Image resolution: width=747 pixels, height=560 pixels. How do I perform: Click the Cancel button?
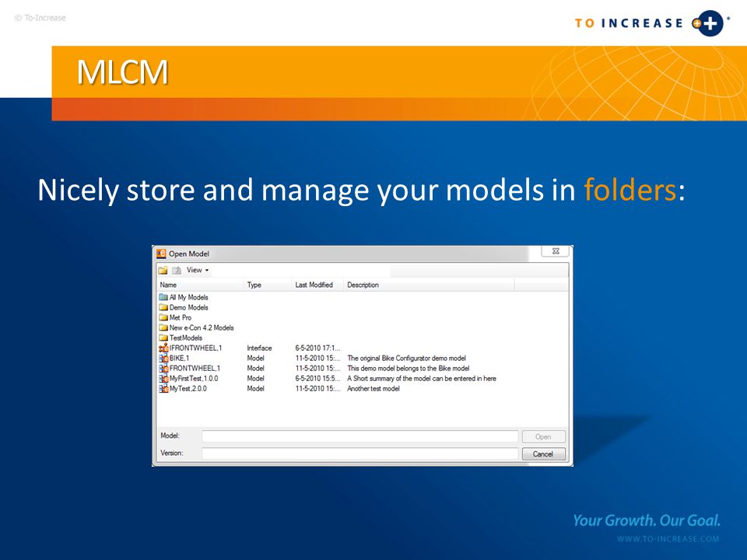(543, 453)
